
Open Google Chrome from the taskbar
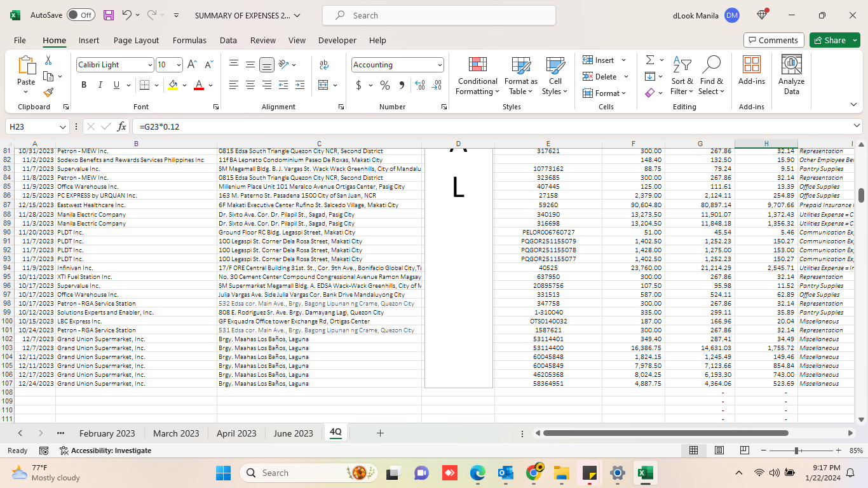pos(534,473)
